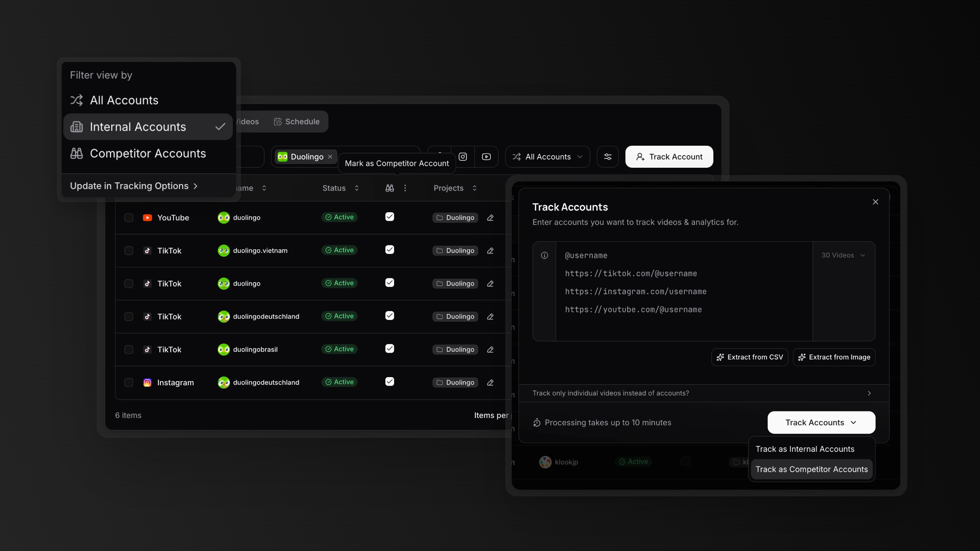The width and height of the screenshot is (980, 551).
Task: Open Update in Tracking Options link
Action: pyautogui.click(x=133, y=186)
